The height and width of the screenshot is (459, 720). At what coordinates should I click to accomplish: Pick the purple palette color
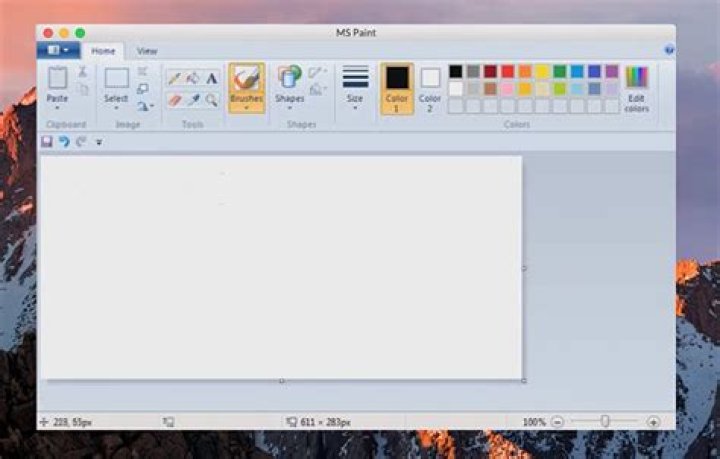coord(612,71)
